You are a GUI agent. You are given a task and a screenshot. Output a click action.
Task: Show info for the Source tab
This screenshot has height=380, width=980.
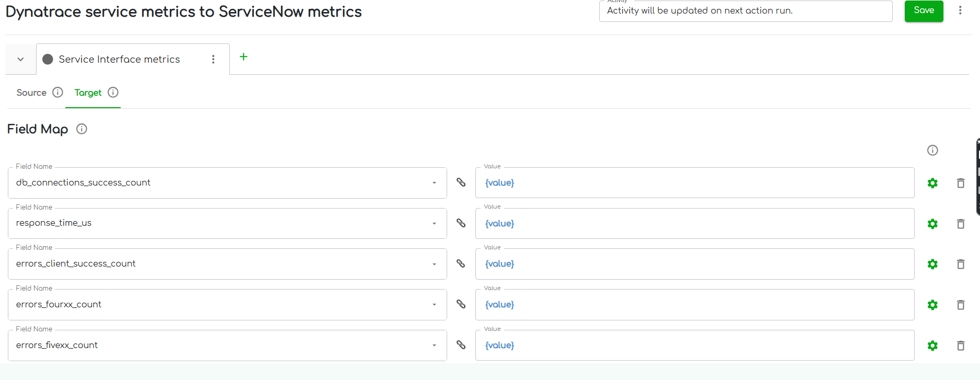point(58,93)
